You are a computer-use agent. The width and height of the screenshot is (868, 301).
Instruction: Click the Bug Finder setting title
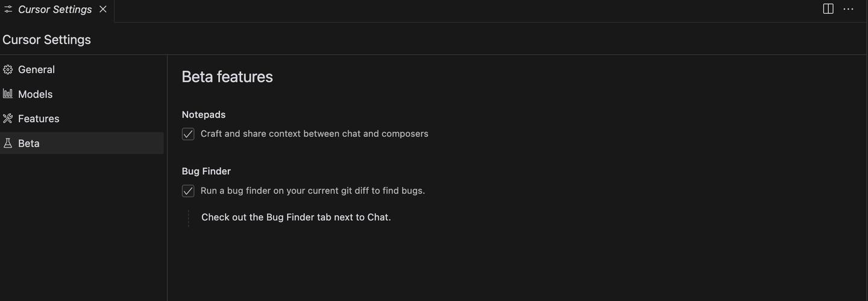(x=206, y=171)
